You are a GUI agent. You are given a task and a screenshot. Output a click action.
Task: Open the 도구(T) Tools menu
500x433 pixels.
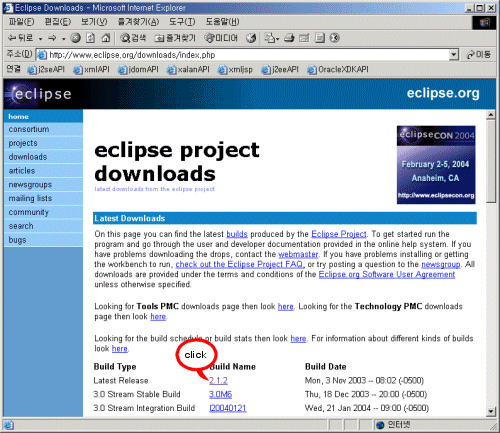[x=182, y=22]
